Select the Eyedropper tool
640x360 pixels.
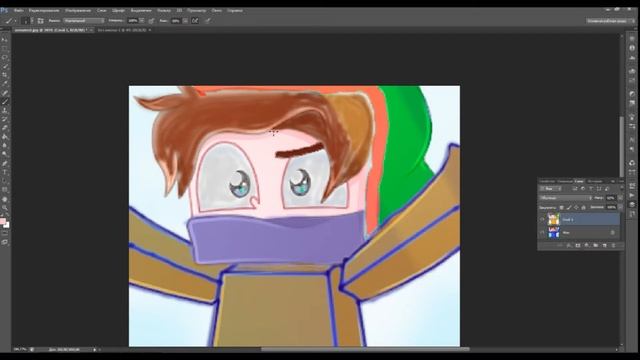[x=5, y=84]
